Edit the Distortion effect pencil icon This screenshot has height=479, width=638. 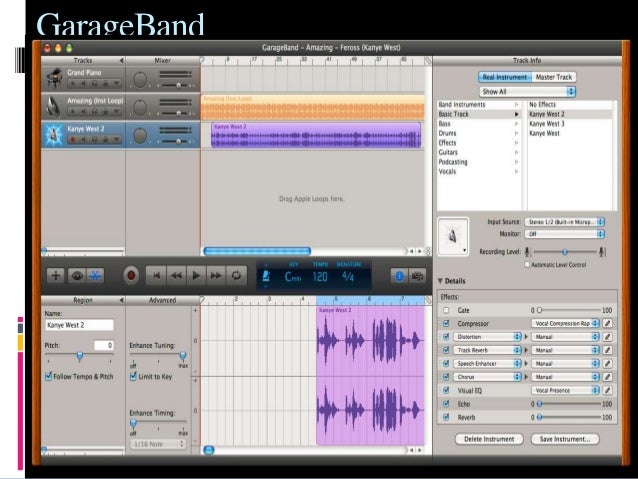pyautogui.click(x=607, y=337)
